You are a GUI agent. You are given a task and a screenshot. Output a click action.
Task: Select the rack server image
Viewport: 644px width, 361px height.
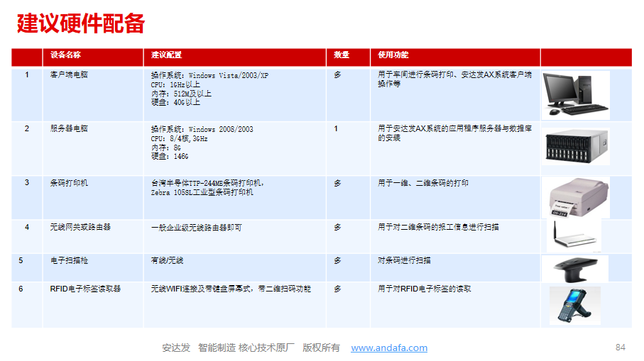pyautogui.click(x=576, y=147)
